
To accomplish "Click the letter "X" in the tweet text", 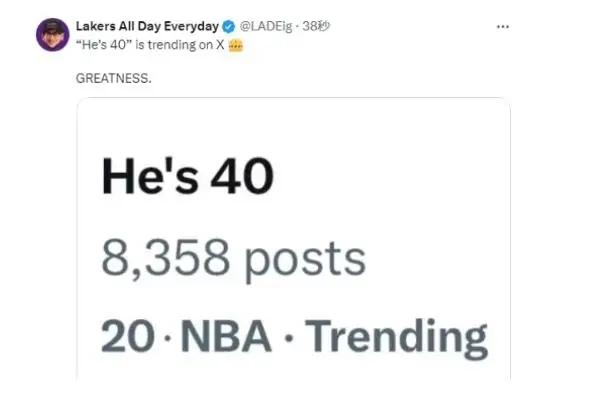I will [x=220, y=45].
